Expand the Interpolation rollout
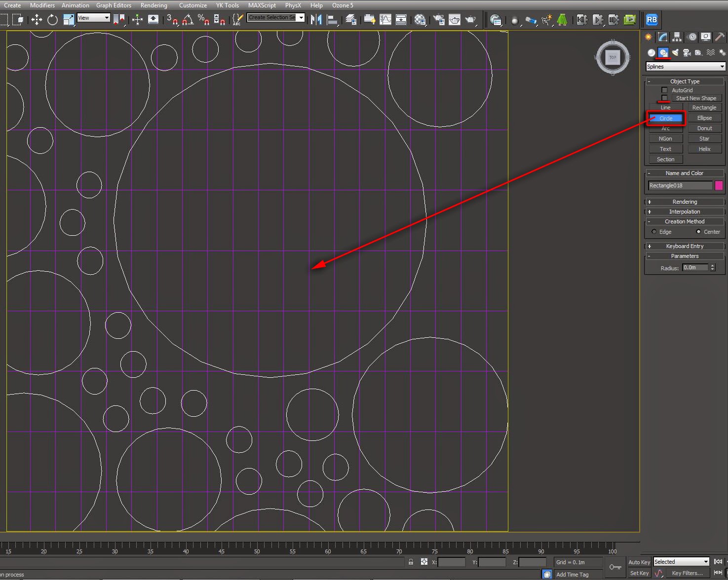This screenshot has height=580, width=728. pos(685,212)
